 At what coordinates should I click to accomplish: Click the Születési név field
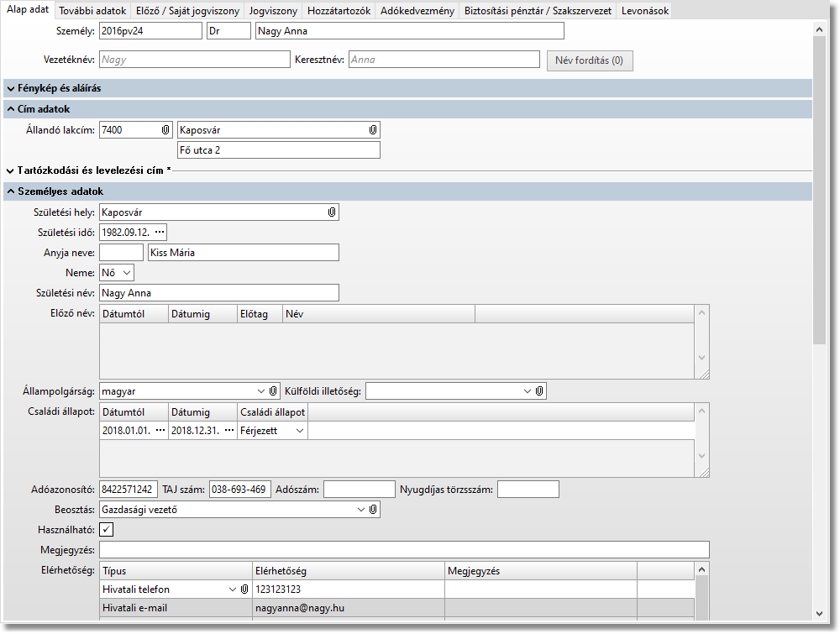point(219,293)
